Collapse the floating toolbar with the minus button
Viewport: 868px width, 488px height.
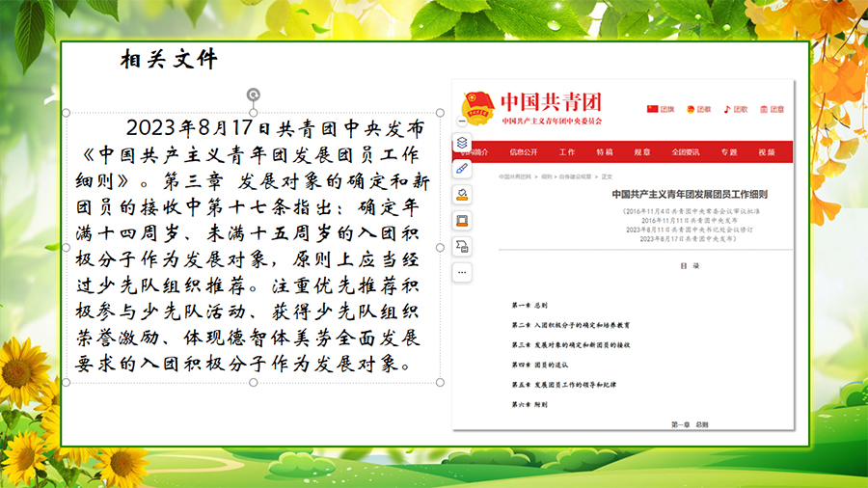click(x=462, y=122)
